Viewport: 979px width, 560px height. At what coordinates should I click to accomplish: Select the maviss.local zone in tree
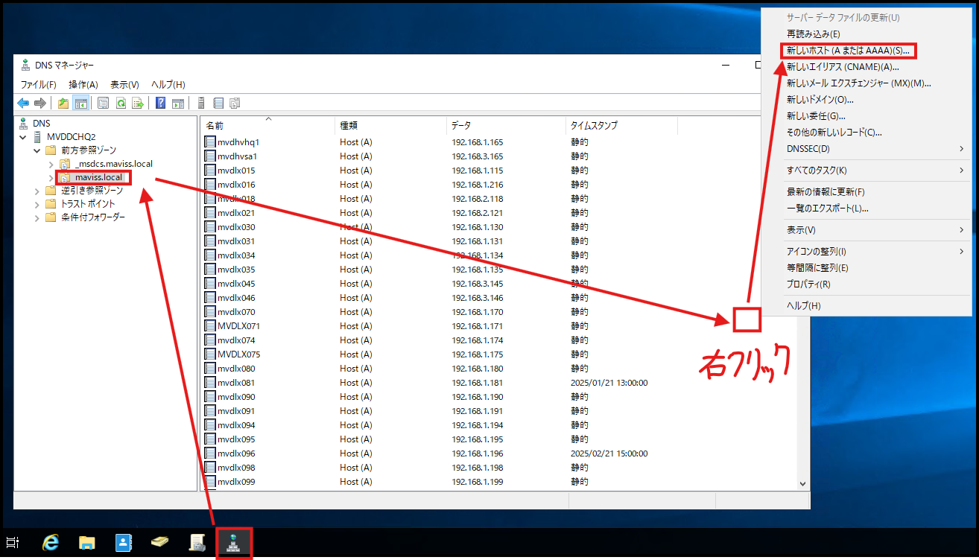[x=98, y=177]
